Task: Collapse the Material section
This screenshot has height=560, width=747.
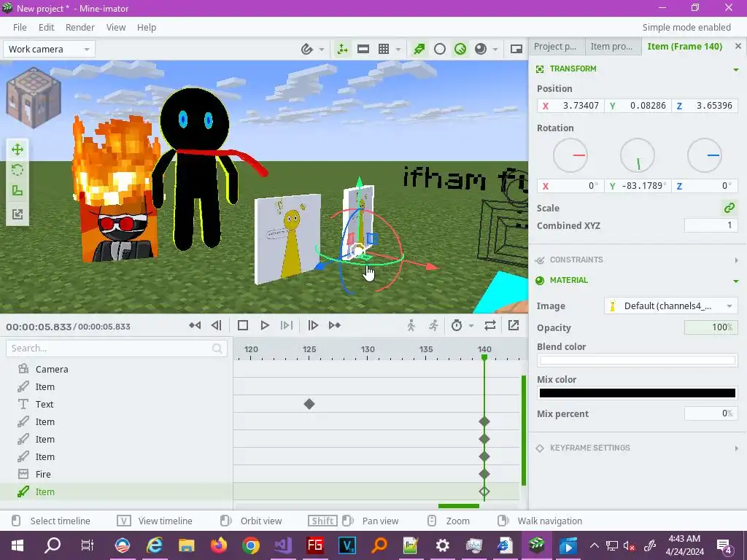Action: [x=737, y=281]
